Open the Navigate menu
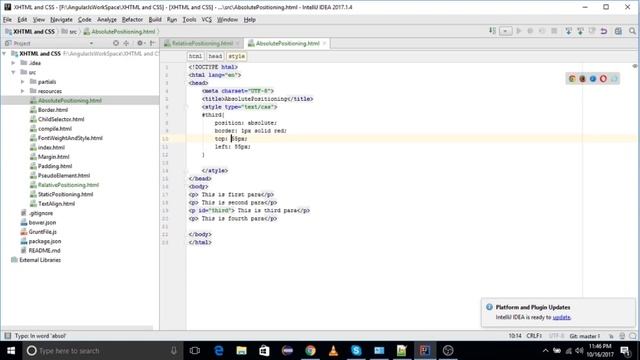This screenshot has width=640, height=360. click(61, 20)
